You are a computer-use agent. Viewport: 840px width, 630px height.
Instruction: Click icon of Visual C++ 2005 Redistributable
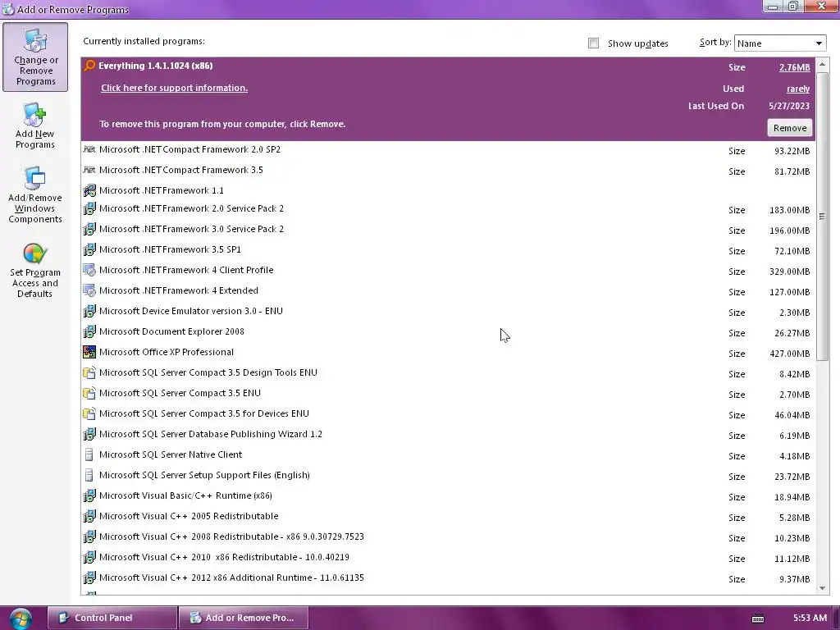[89, 516]
